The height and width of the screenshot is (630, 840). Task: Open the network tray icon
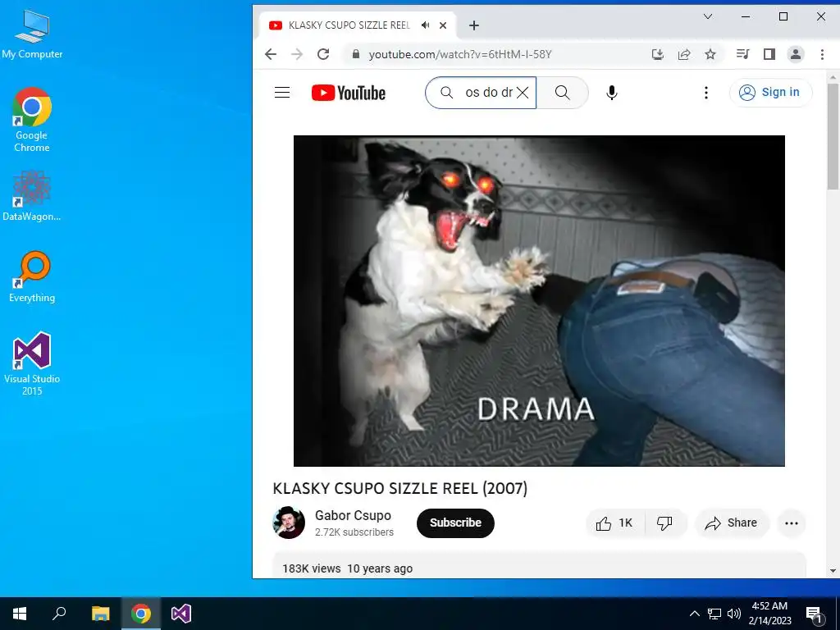pyautogui.click(x=714, y=614)
